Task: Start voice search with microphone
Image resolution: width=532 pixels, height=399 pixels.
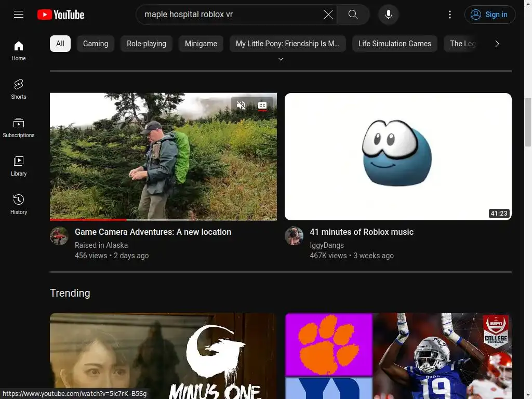Action: [x=389, y=14]
